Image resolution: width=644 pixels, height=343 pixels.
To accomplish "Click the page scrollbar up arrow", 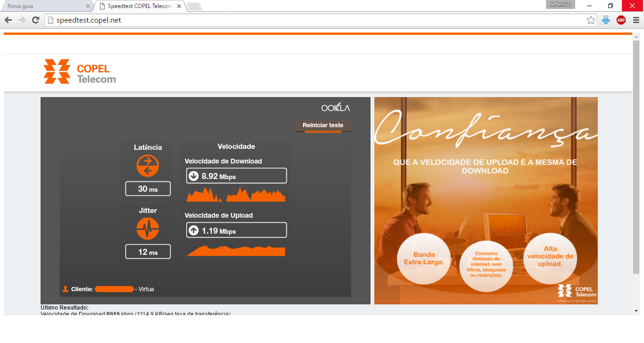I will [x=636, y=36].
